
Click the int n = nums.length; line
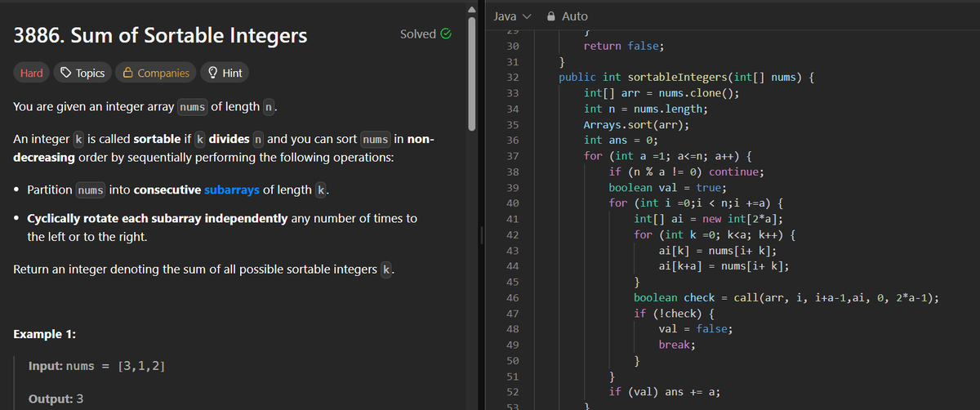(x=646, y=109)
